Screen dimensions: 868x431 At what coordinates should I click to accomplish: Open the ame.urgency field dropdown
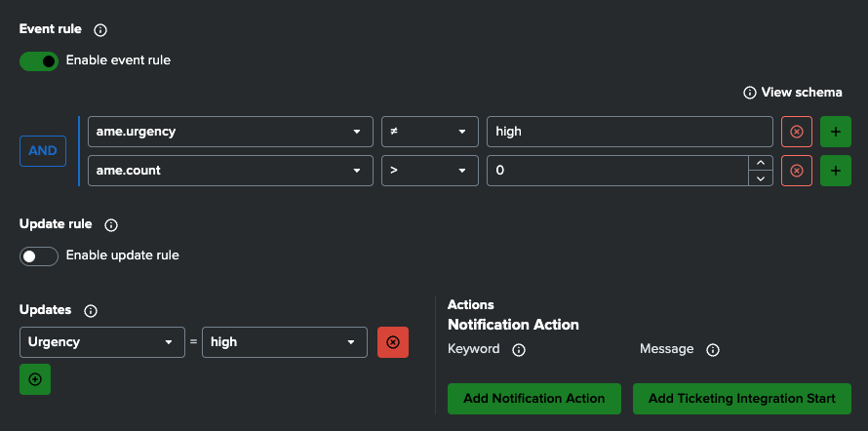click(x=230, y=132)
